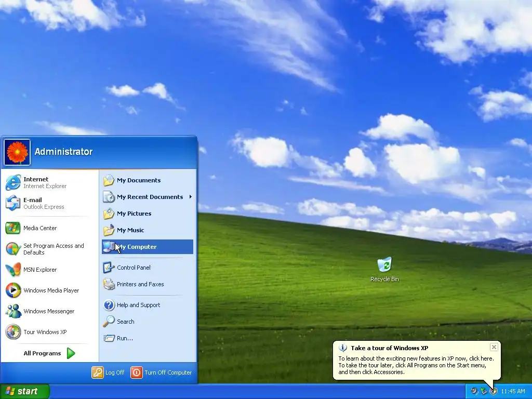Viewport: 532px width, 399px height.
Task: Choose the My Music menu label
Action: [x=130, y=230]
